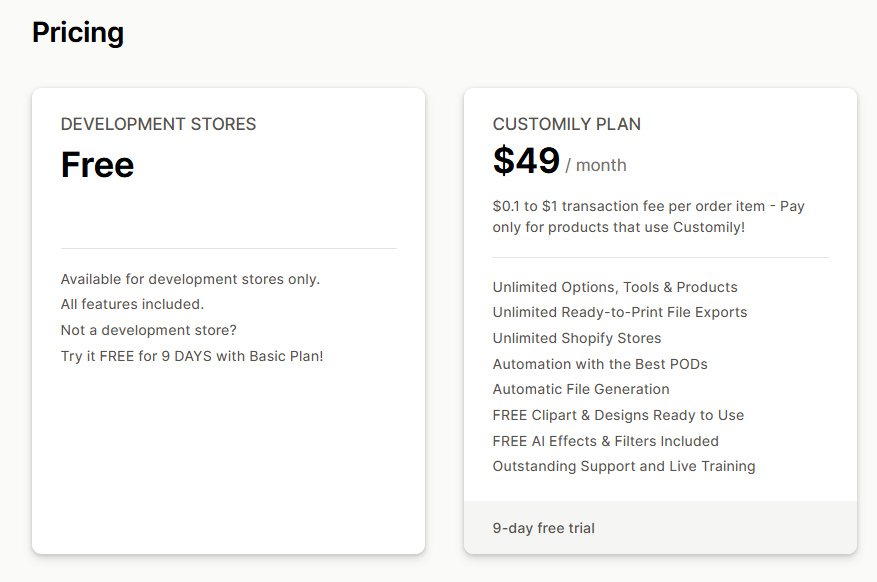Viewport: 877px width, 582px height.
Task: Click 'FREE Clipart & Designs Ready to Use'
Action: (618, 415)
